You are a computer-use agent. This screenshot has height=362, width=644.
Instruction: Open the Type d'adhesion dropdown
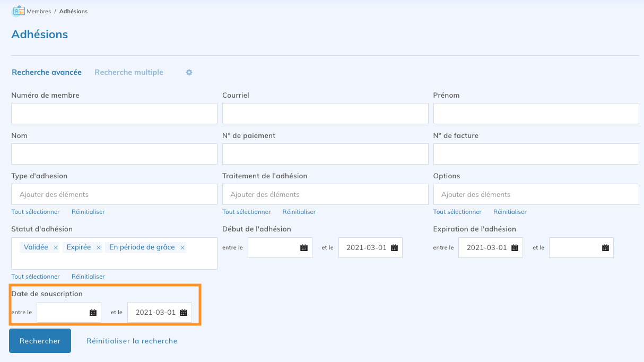pyautogui.click(x=114, y=194)
